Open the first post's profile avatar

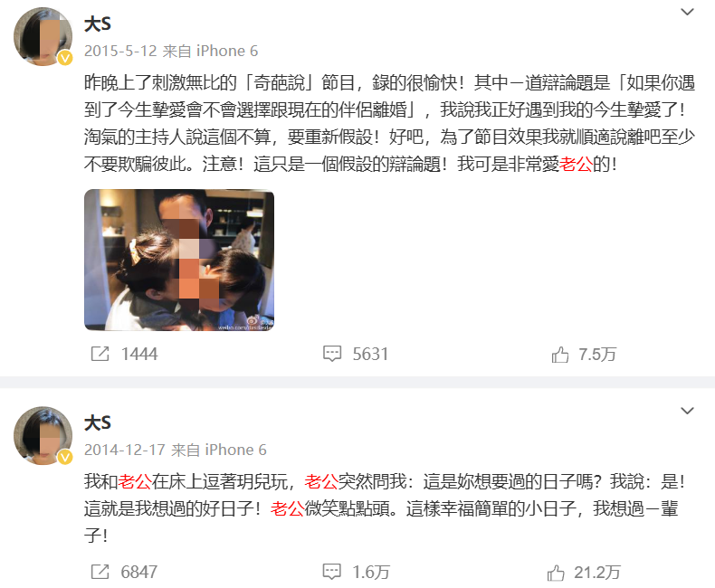[43, 36]
